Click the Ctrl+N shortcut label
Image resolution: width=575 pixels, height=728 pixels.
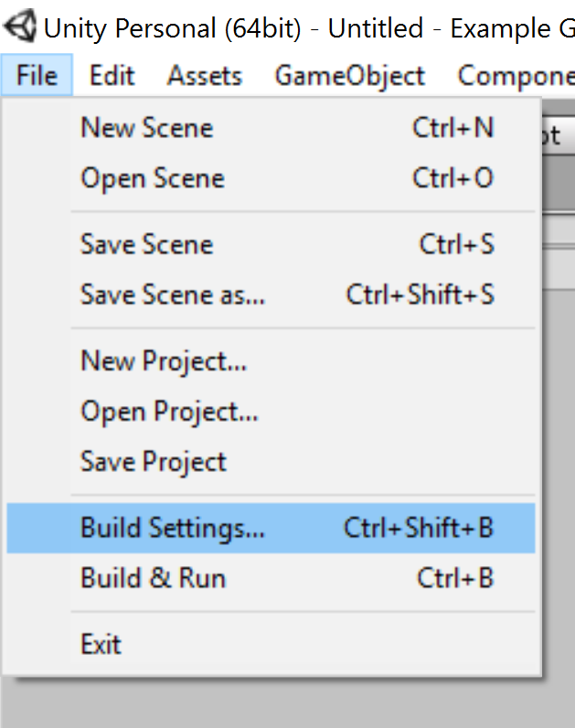click(x=453, y=127)
